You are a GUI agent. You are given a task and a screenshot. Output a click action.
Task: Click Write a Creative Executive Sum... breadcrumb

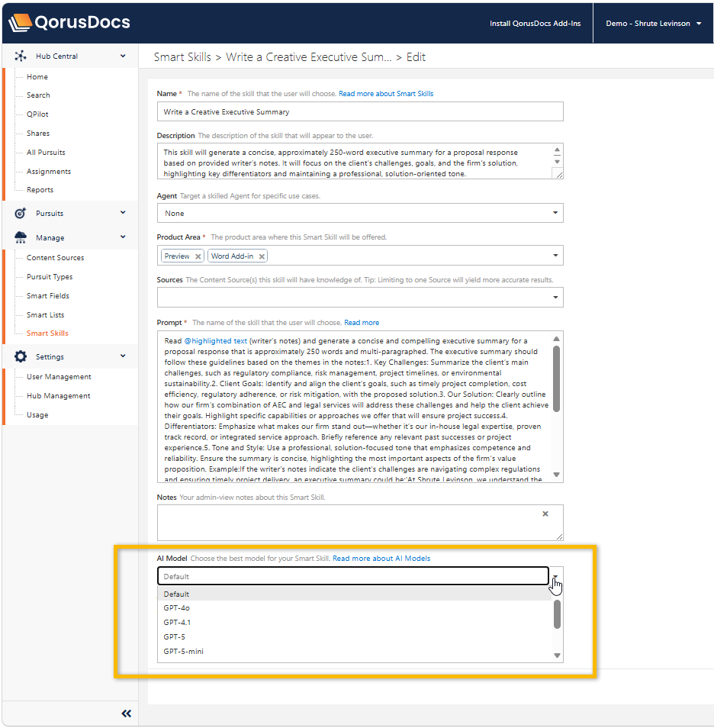[309, 57]
